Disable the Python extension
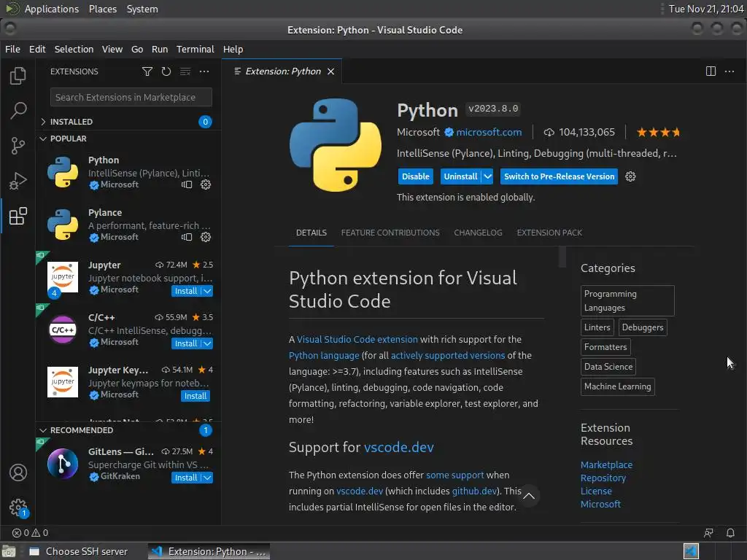Screen dimensions: 747x560 [x=415, y=176]
